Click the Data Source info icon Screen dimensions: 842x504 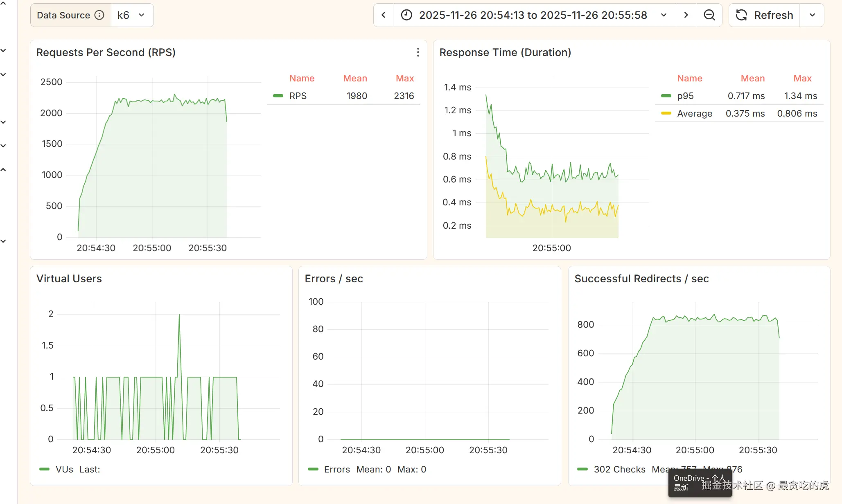pyautogui.click(x=99, y=15)
